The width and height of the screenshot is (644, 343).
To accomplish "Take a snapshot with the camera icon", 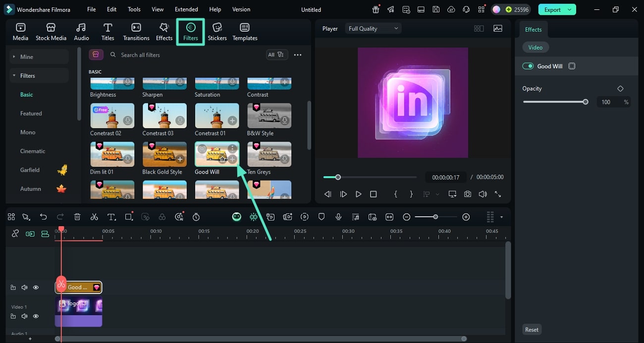I will (468, 195).
